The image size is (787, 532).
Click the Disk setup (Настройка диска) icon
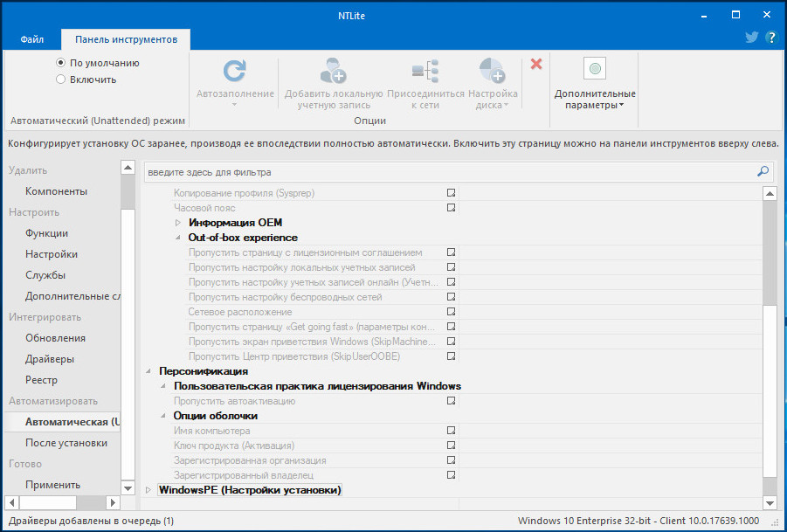(x=492, y=71)
